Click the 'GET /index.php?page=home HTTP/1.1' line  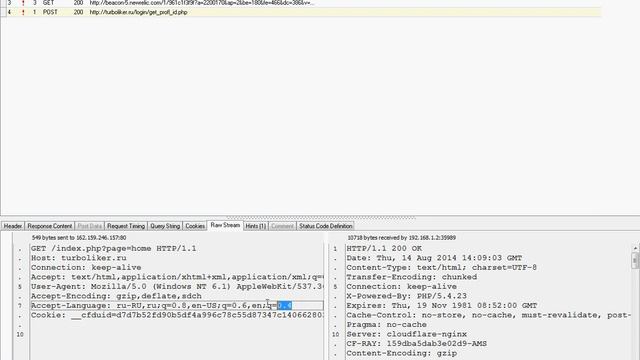pos(113,248)
